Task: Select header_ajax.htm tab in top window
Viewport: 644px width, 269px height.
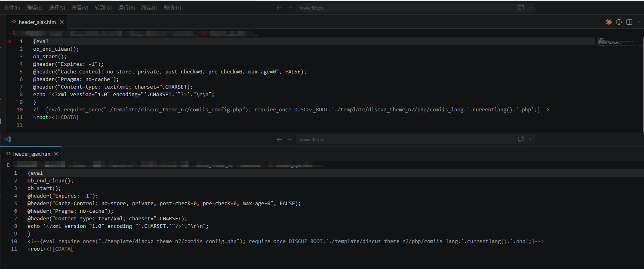Action: click(x=37, y=22)
